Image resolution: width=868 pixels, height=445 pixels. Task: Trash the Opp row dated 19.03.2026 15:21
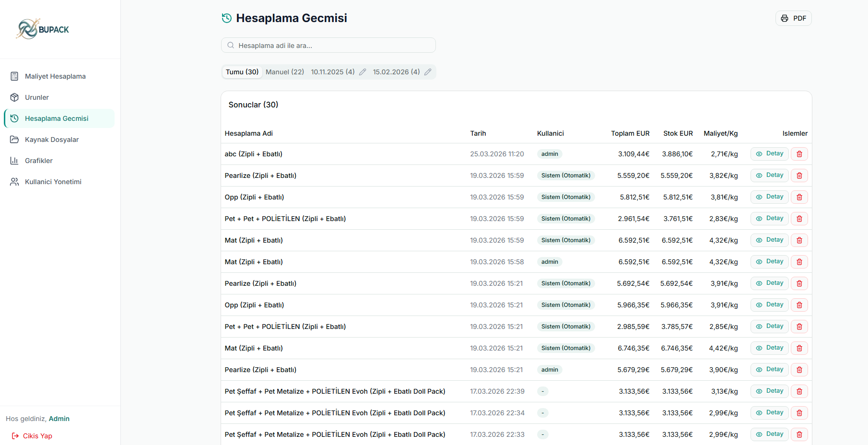click(x=799, y=305)
